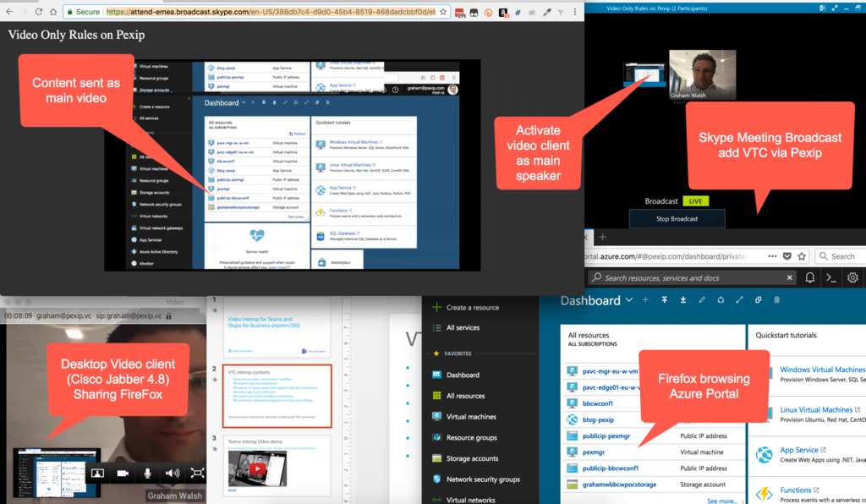Save page to Pocket in Firefox

tap(787, 256)
